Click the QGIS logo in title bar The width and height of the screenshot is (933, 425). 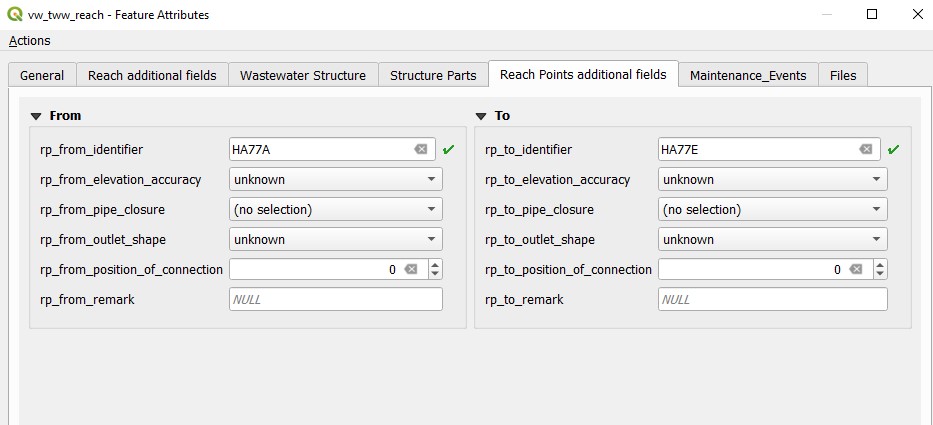pos(15,14)
